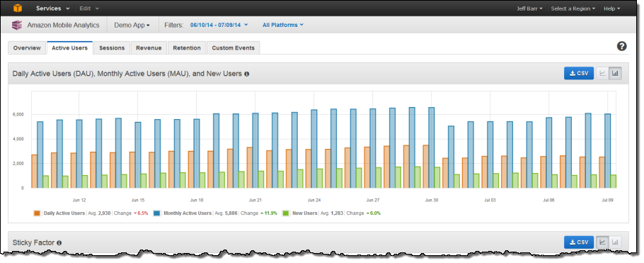Download Sticky Factor CSV
644x263 pixels.
pos(579,242)
